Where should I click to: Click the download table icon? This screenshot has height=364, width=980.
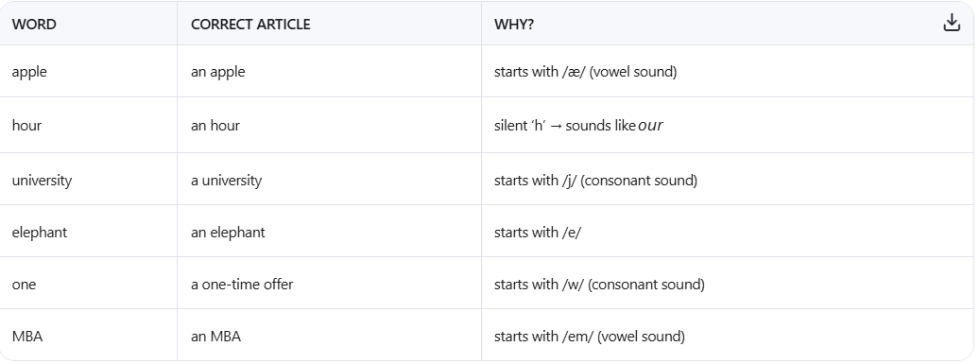tap(952, 23)
